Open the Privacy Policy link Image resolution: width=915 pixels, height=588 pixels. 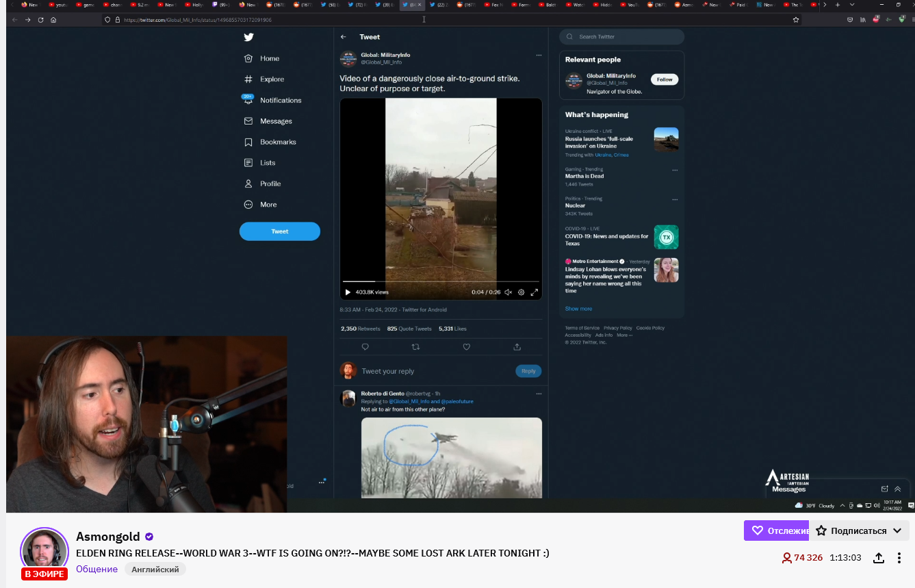(618, 328)
